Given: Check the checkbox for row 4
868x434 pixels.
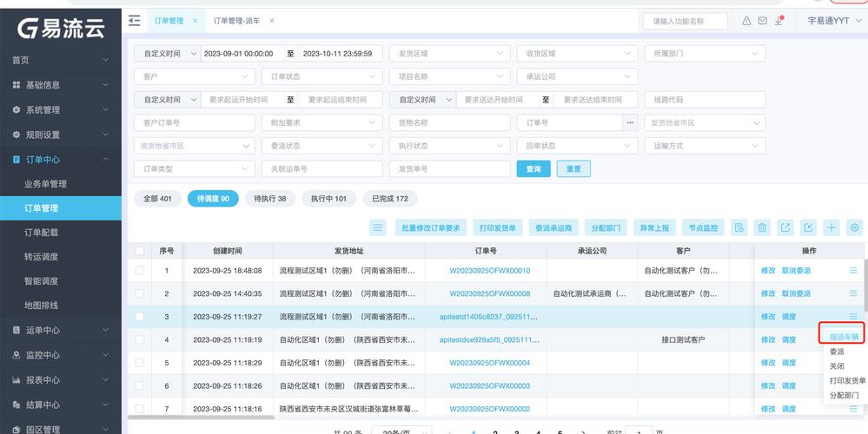Looking at the screenshot, I should [x=140, y=339].
